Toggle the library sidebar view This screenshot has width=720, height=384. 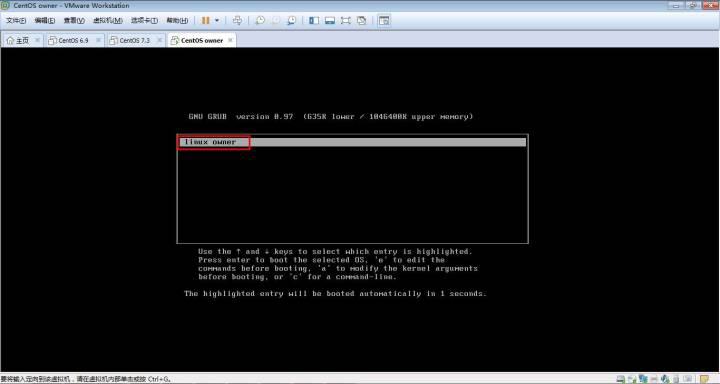314,20
